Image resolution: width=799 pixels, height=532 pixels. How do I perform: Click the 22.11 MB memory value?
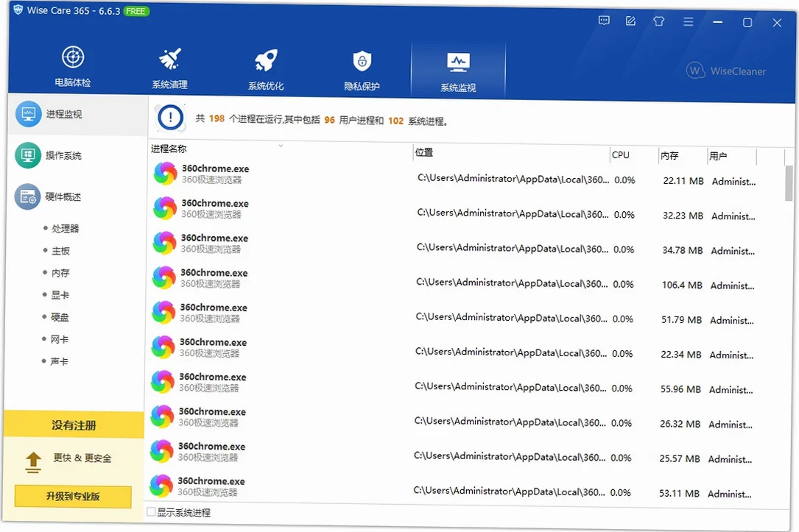[683, 181]
